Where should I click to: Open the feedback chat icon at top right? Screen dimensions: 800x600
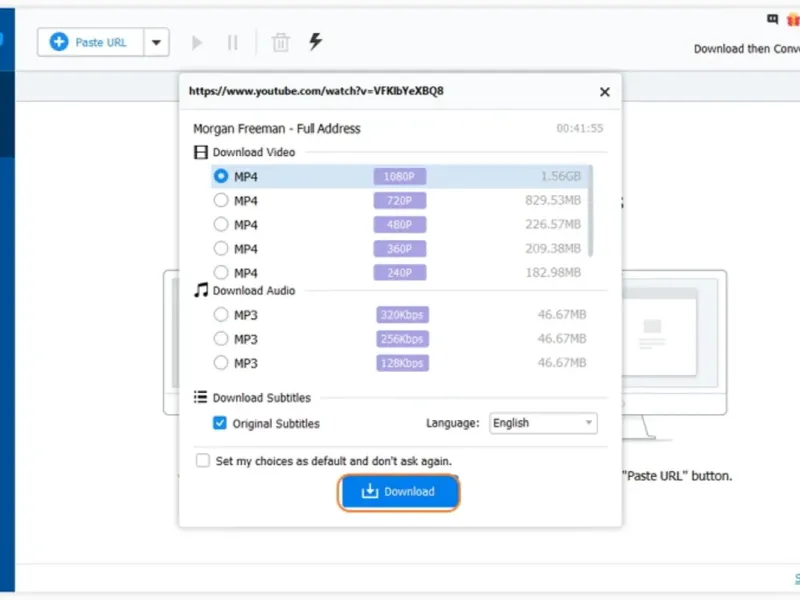[772, 19]
